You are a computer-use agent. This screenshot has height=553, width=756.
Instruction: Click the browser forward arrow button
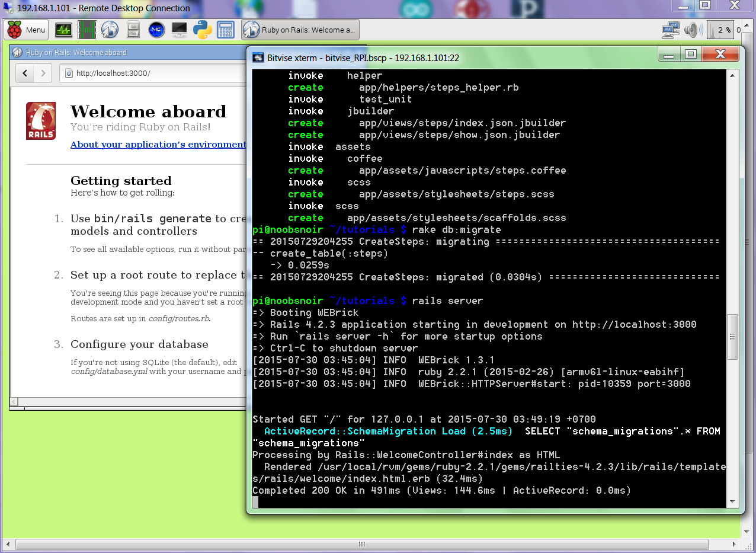pyautogui.click(x=43, y=73)
